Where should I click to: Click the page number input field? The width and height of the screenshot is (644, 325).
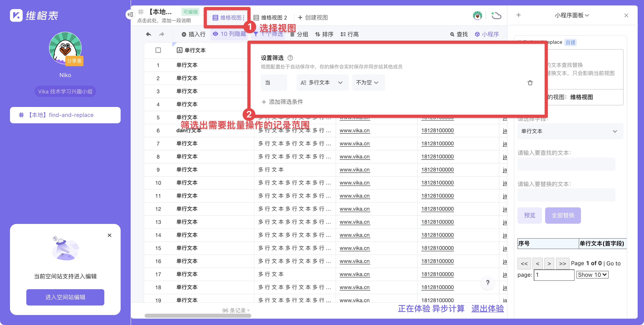coord(554,274)
